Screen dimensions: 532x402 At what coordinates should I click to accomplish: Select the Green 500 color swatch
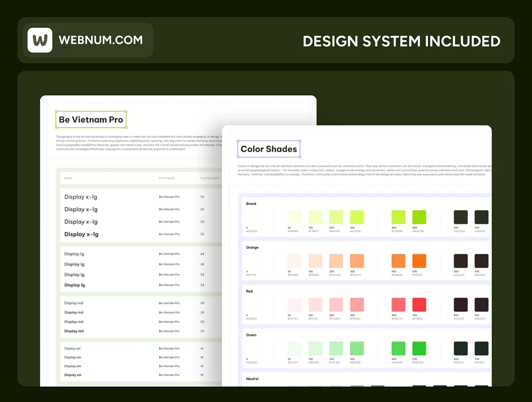click(419, 348)
